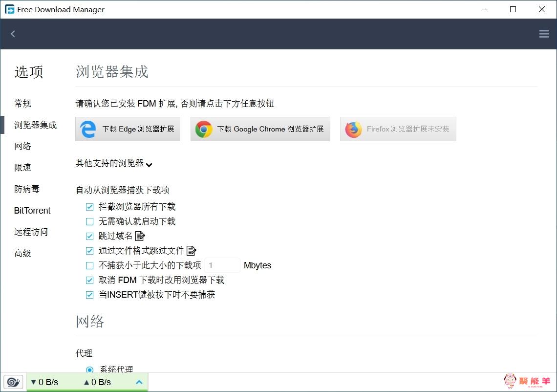Maximize the Free Download Manager window
The height and width of the screenshot is (392, 557).
pos(513,9)
